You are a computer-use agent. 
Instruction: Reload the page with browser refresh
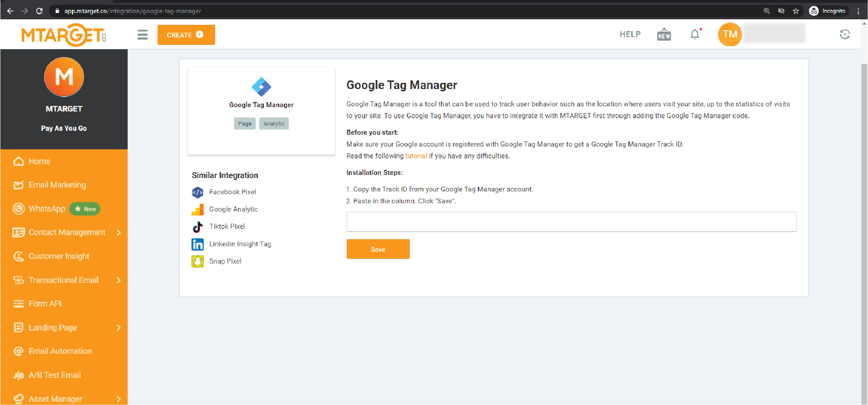click(x=39, y=11)
